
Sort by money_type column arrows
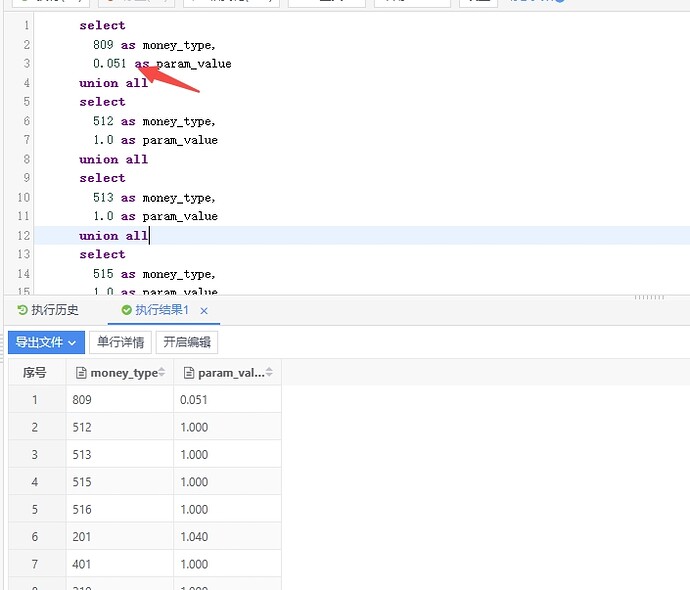(161, 372)
